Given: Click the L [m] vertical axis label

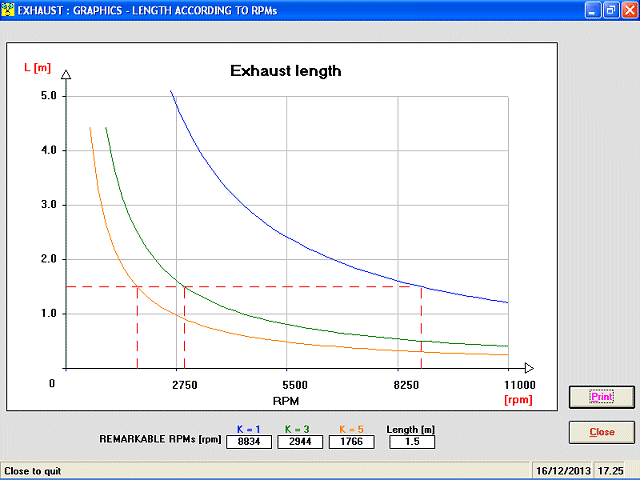Looking at the screenshot, I should pos(38,68).
